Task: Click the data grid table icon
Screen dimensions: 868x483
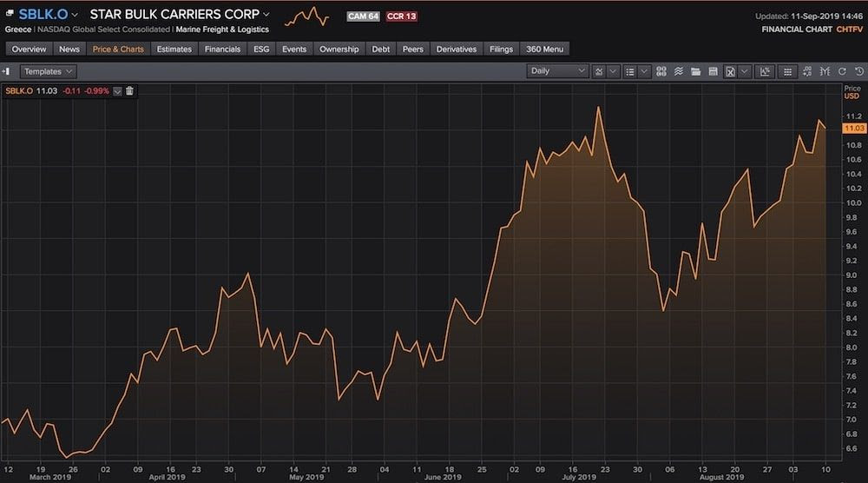Action: pyautogui.click(x=787, y=71)
